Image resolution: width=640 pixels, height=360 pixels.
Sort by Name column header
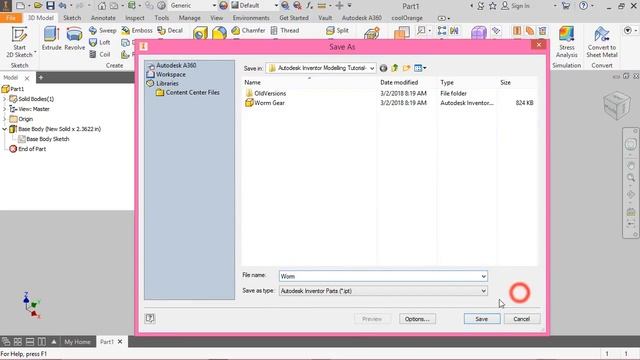coord(252,82)
